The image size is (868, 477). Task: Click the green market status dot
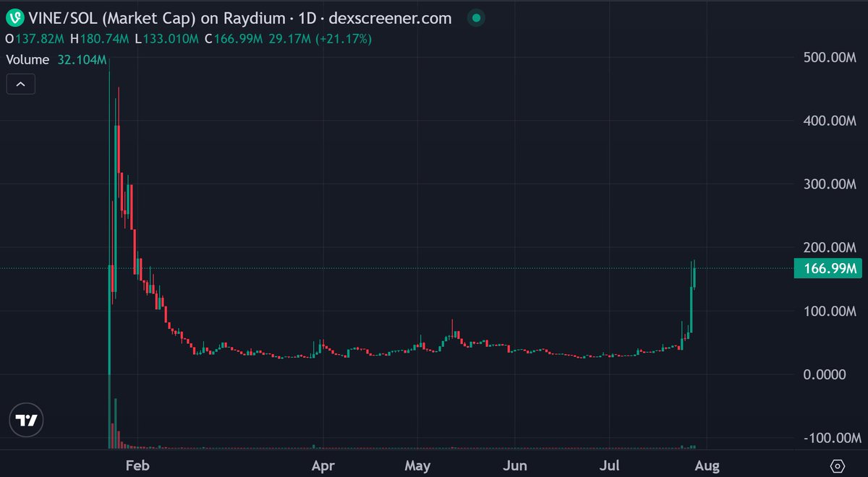point(475,17)
